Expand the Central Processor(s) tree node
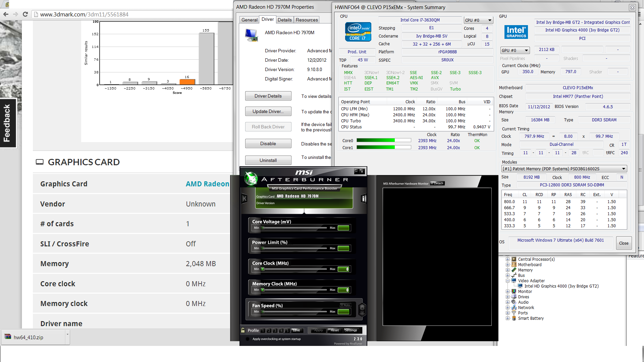 tap(507, 259)
